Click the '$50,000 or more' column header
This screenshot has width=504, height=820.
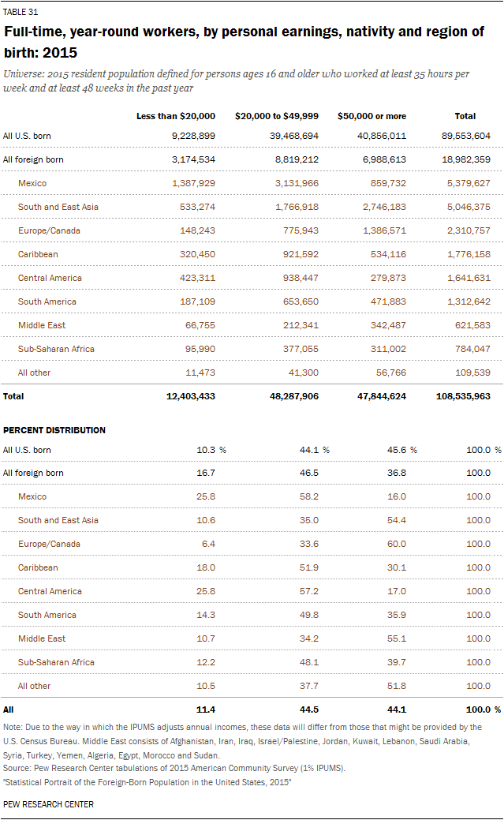pos(371,116)
